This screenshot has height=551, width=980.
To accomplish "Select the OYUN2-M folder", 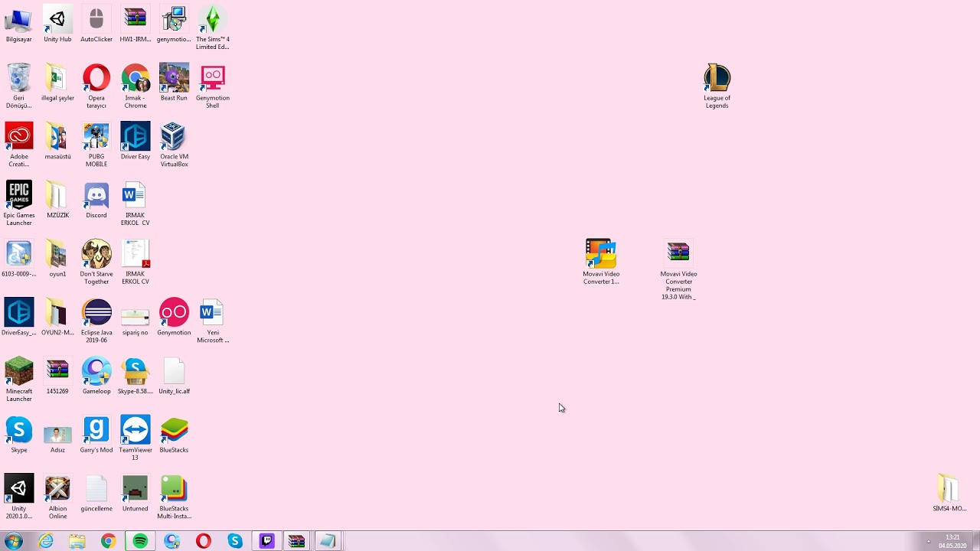I will (x=57, y=318).
